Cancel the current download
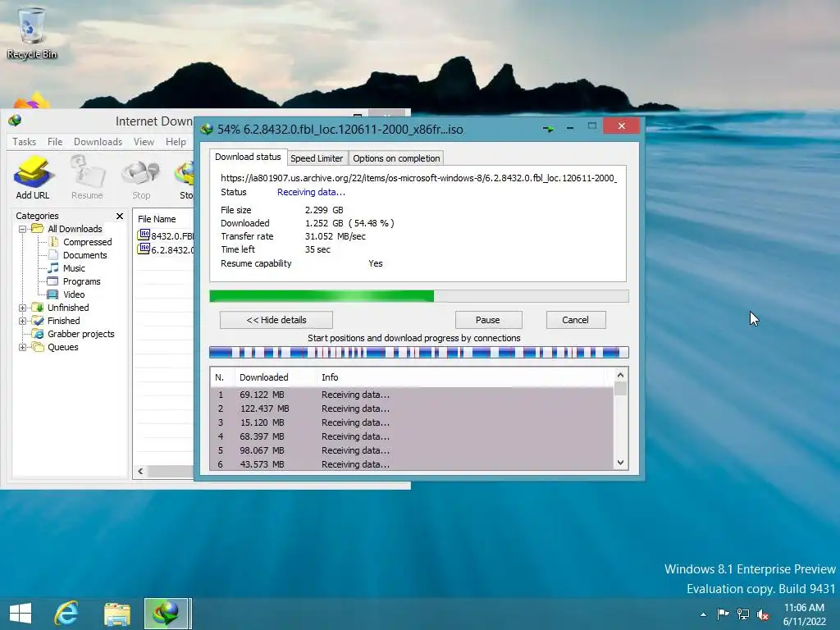Viewport: 840px width, 630px height. coord(575,320)
